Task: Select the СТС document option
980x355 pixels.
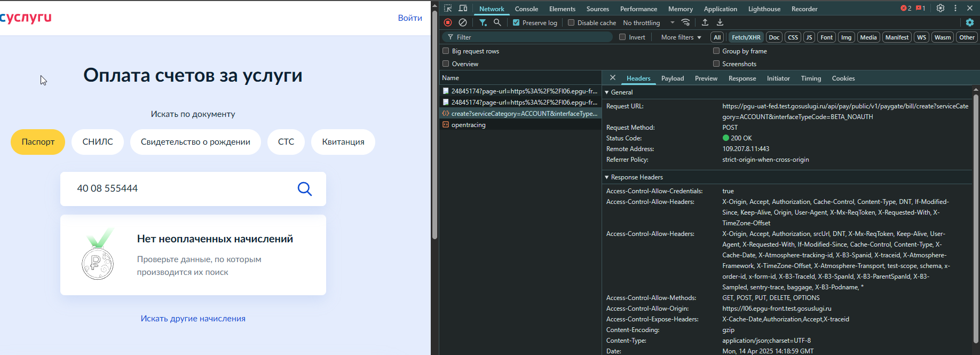Action: pyautogui.click(x=286, y=142)
